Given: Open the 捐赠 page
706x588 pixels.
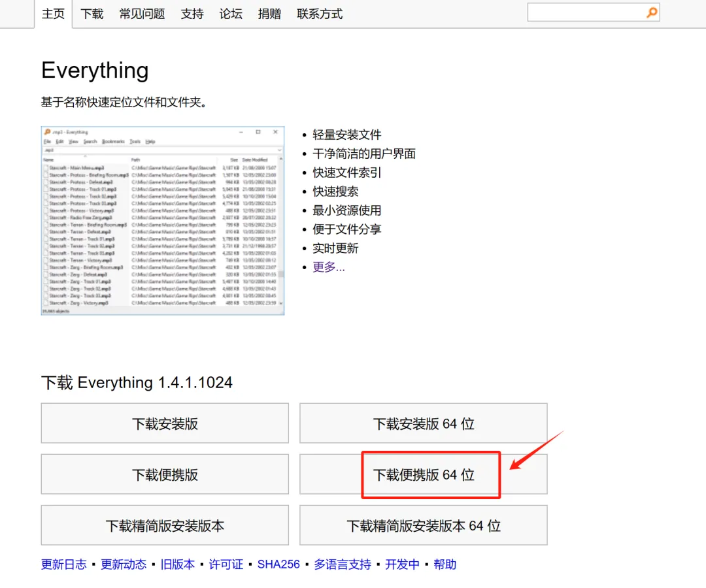Looking at the screenshot, I should (x=269, y=14).
